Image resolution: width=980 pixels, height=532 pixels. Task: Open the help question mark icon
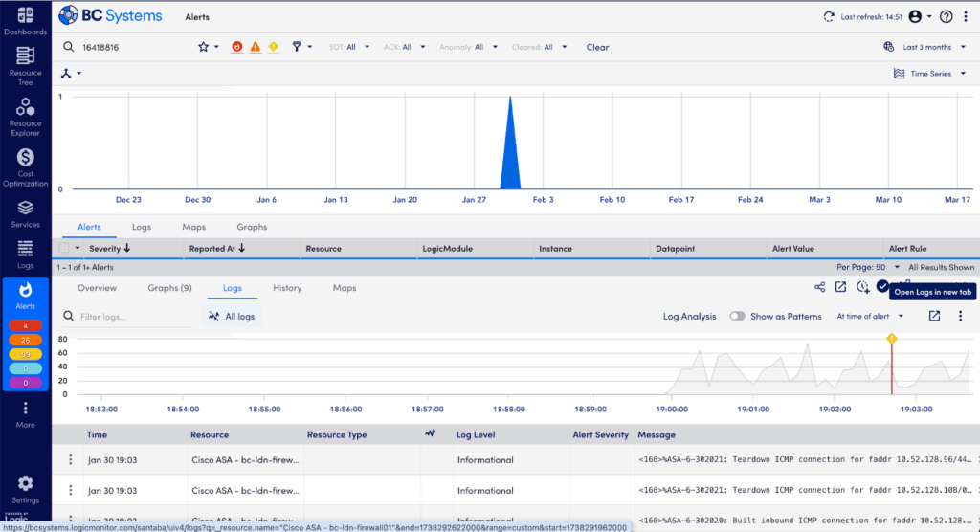click(x=947, y=17)
